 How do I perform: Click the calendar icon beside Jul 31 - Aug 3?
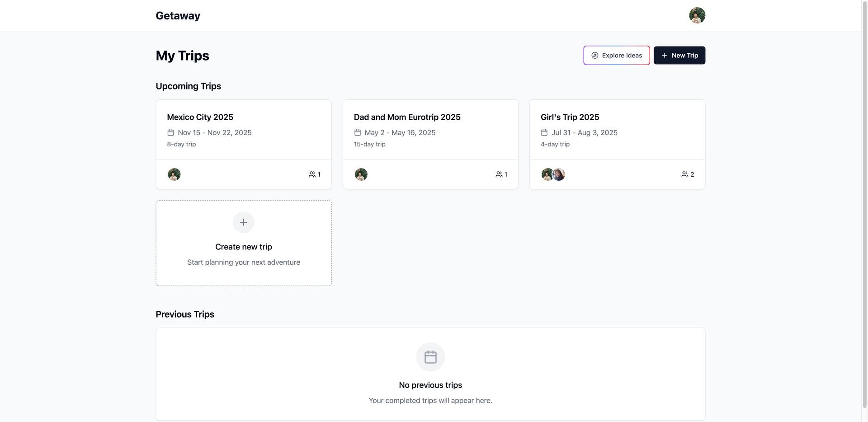coord(544,132)
